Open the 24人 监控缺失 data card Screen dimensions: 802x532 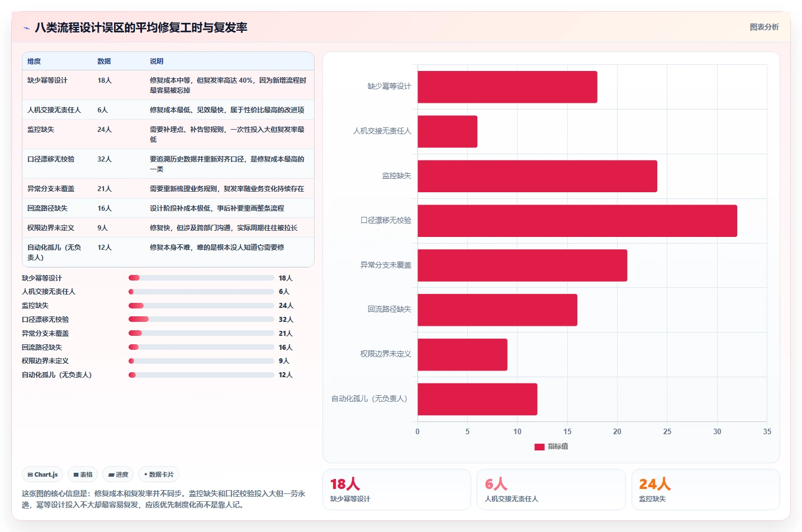pyautogui.click(x=706, y=490)
